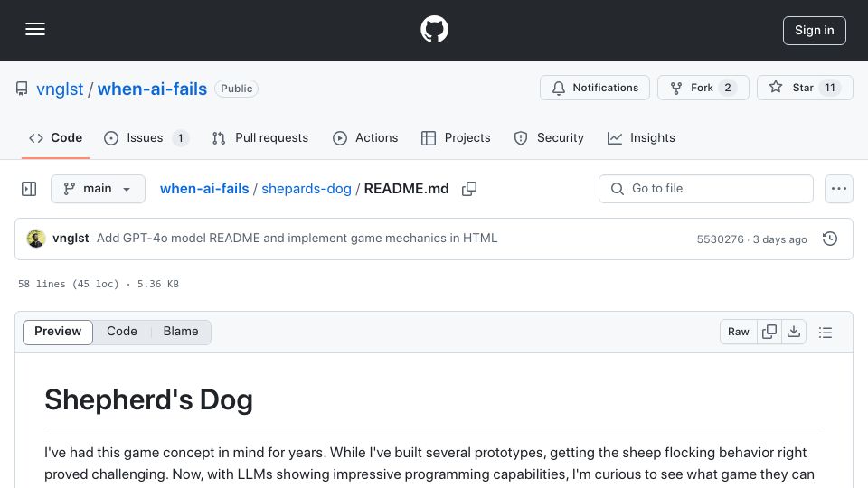Open the main branch dropdown
This screenshot has width=868, height=488.
click(98, 189)
